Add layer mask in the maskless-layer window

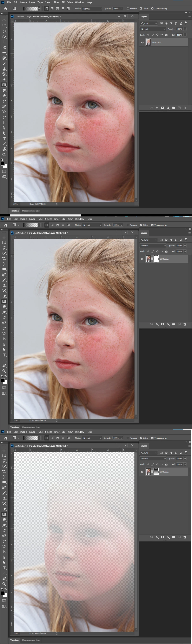(162, 108)
